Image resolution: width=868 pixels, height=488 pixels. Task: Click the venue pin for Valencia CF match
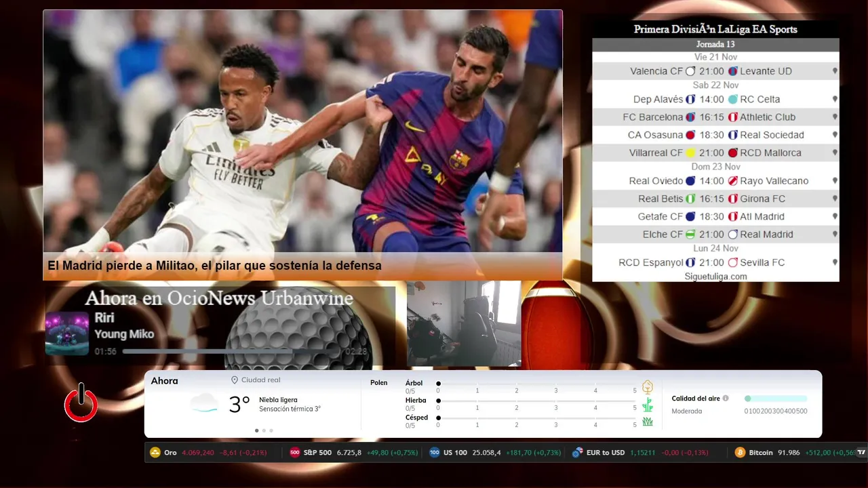click(835, 71)
